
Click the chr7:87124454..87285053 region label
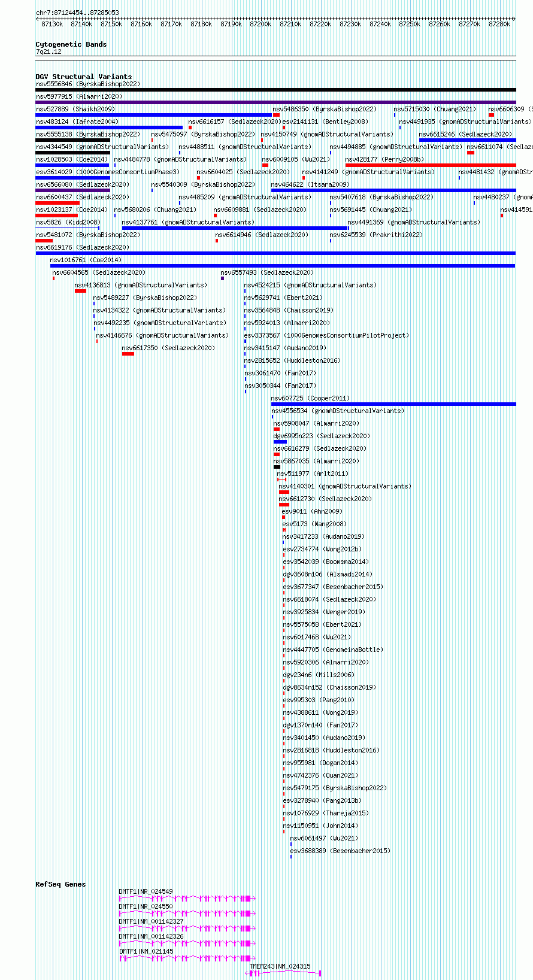pos(77,13)
